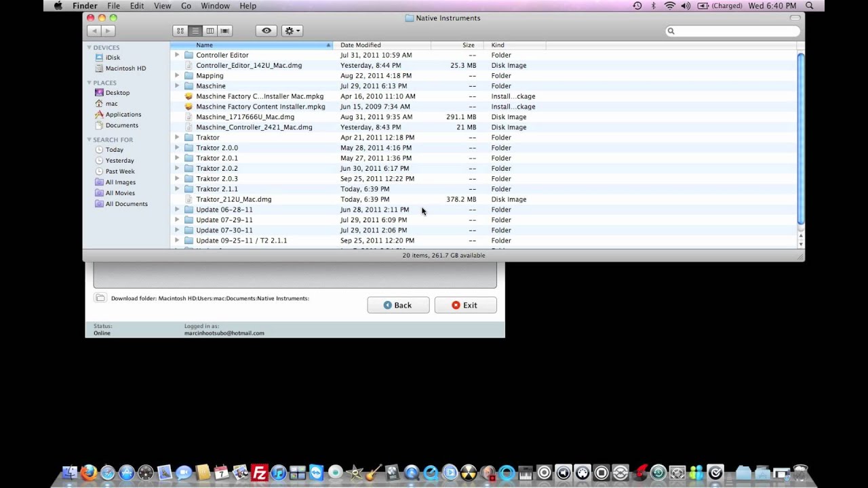Expand the Traktor 2.1.1 folder
Screen dimensions: 868x488
177,189
